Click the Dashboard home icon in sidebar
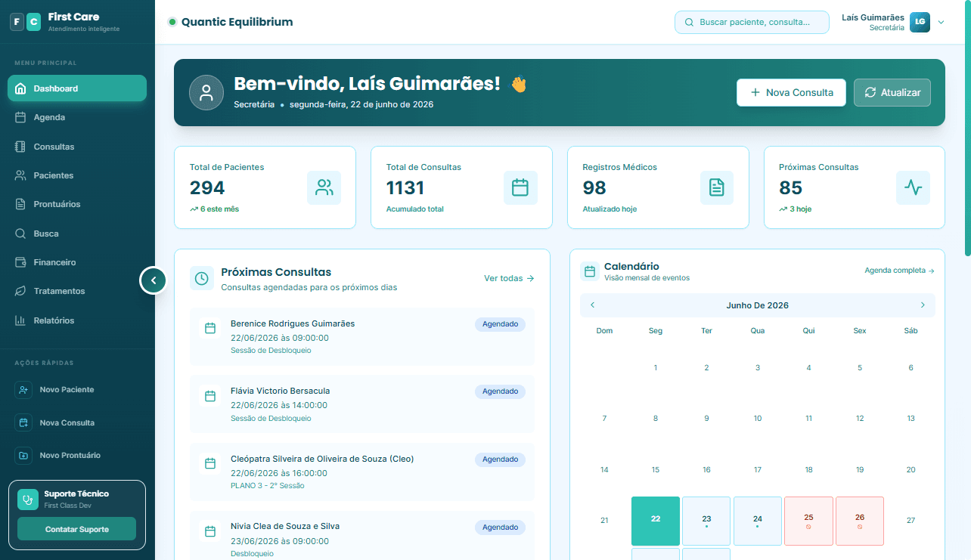Viewport: 971px width, 560px height. pos(20,88)
